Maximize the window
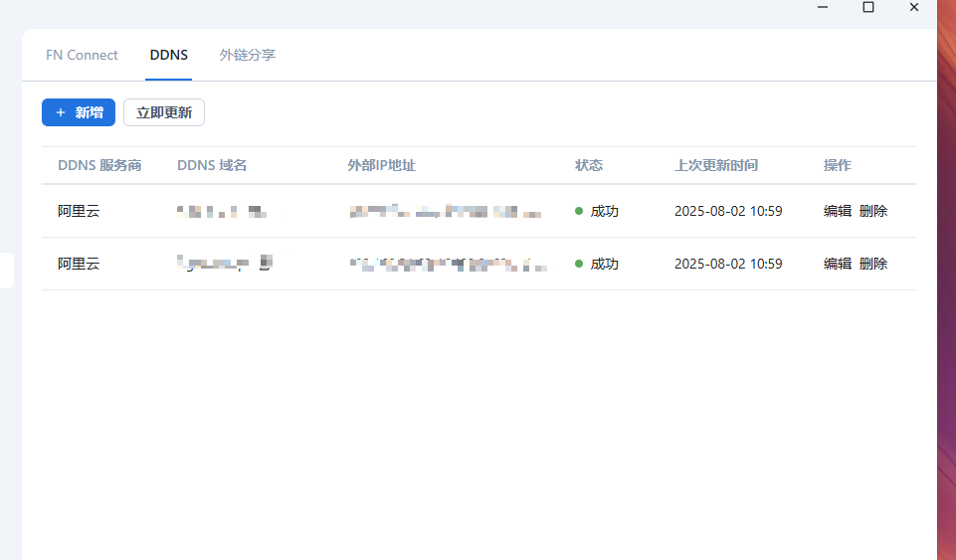Viewport: 956px width, 560px height. pos(868,7)
